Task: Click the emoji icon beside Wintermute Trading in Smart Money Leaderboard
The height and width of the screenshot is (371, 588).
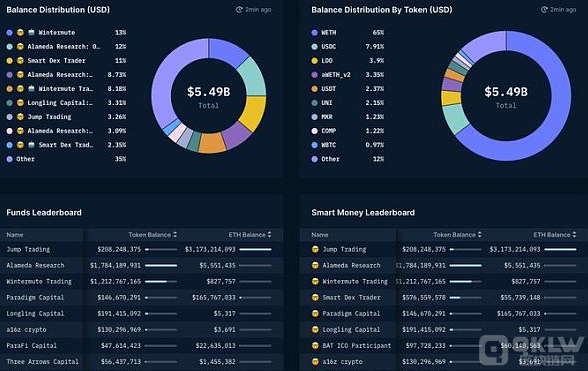Action: coord(315,281)
